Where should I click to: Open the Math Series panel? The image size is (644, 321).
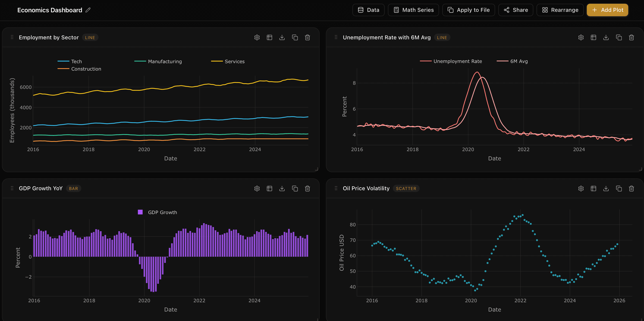(x=413, y=10)
